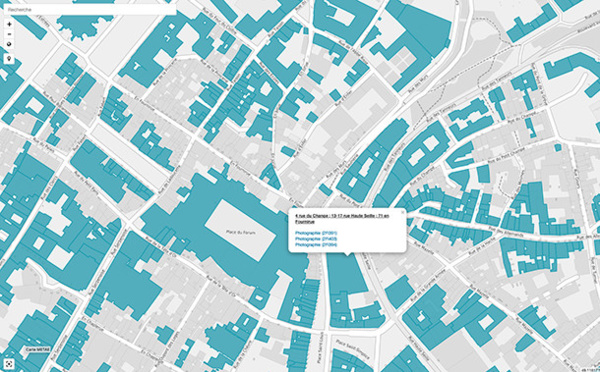Zoom in with the plus button

(10, 24)
